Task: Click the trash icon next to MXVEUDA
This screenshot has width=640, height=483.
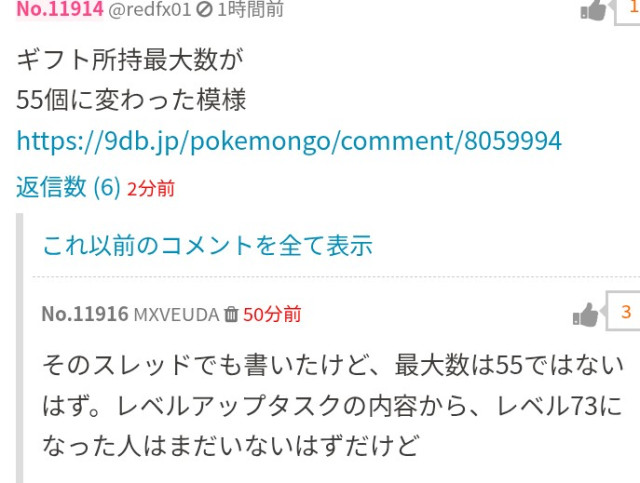Action: (231, 314)
